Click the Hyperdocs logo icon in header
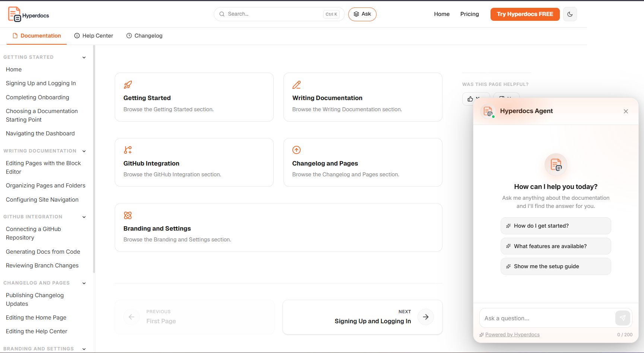The width and height of the screenshot is (644, 353). 15,14
